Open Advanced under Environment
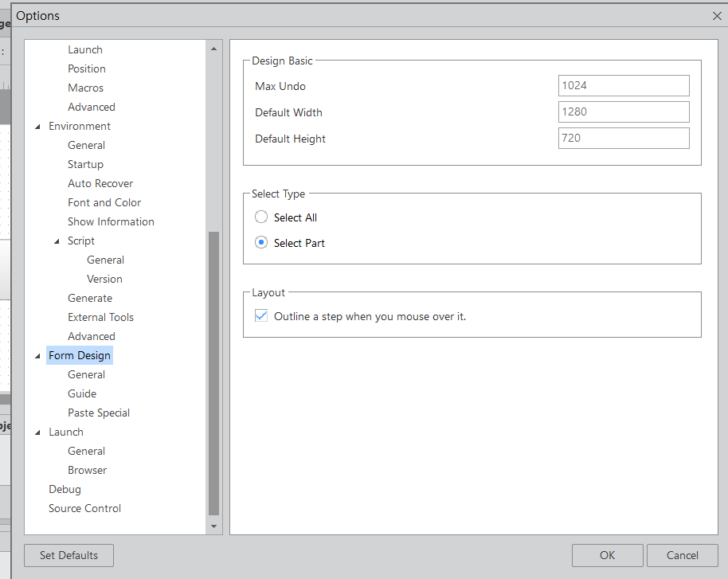 (x=91, y=336)
